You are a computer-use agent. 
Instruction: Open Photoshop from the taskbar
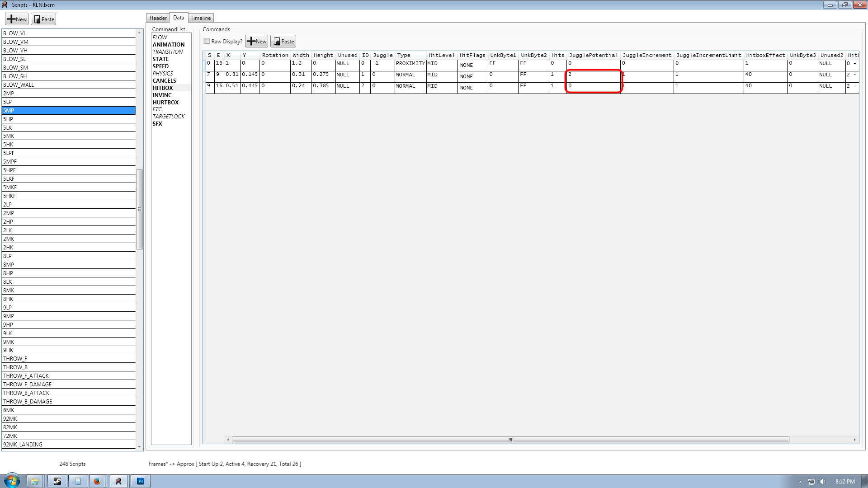click(141, 481)
